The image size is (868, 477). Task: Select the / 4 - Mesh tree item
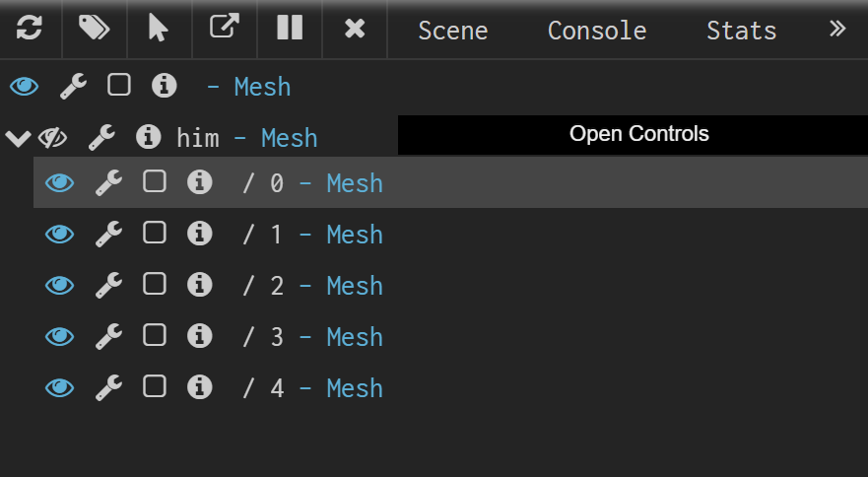pyautogui.click(x=450, y=387)
